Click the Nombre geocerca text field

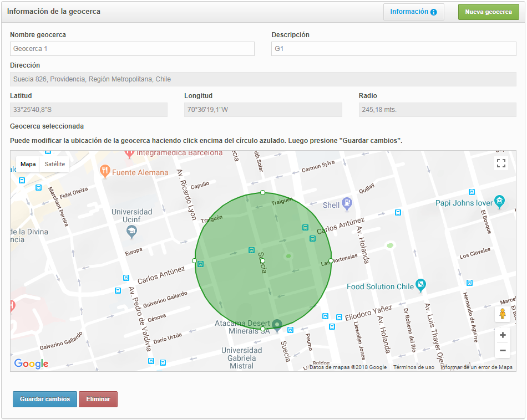coord(132,49)
